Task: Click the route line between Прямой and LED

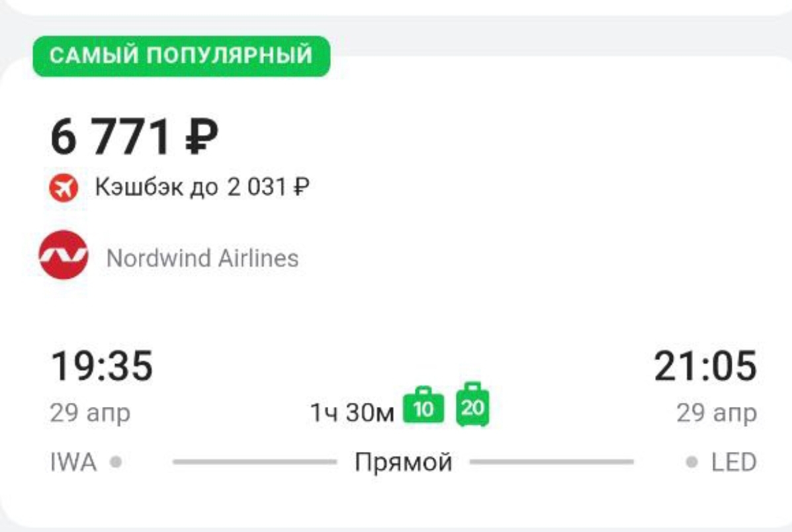Action: click(552, 463)
